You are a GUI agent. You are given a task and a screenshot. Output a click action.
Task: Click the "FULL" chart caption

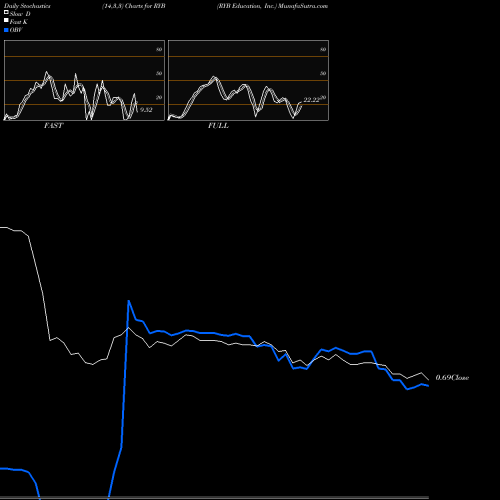218,125
